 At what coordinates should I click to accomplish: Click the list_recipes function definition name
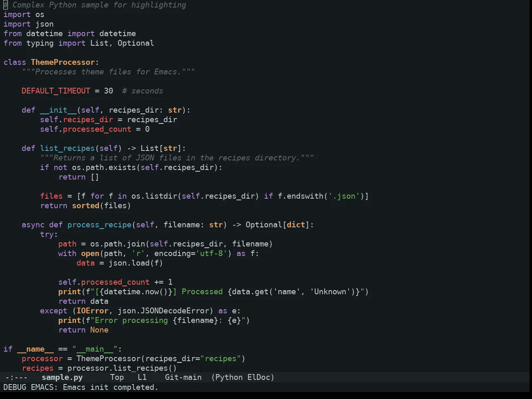click(67, 148)
